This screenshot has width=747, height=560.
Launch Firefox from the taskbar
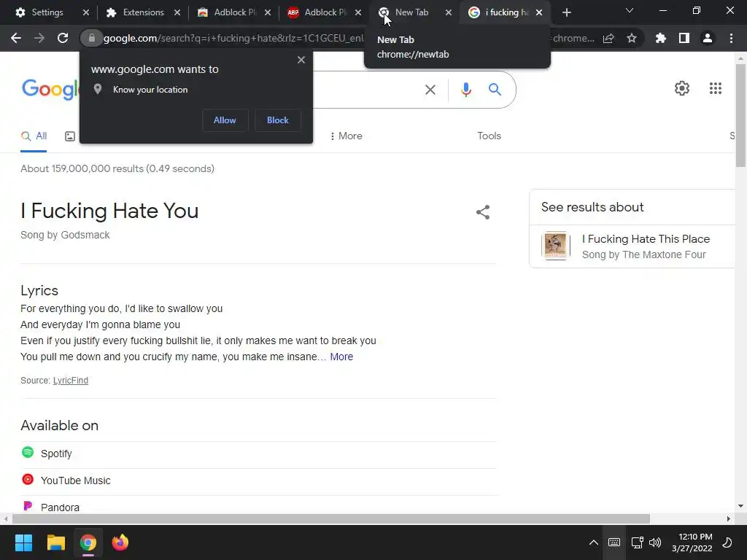120,542
